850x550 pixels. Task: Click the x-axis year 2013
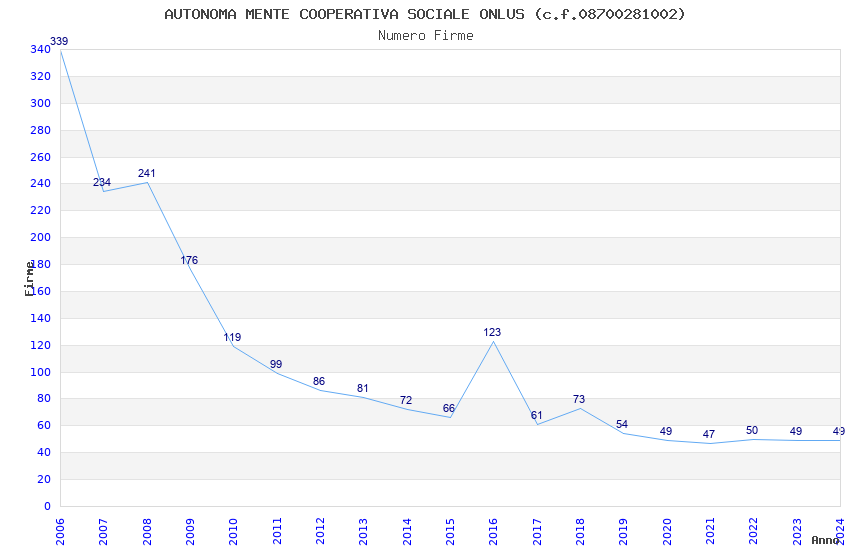(x=364, y=532)
